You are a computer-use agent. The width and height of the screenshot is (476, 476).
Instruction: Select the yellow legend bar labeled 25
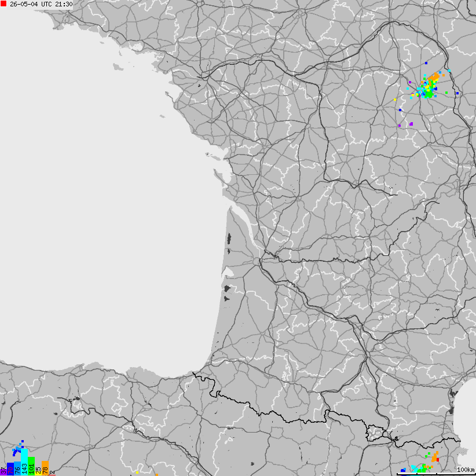(38, 473)
